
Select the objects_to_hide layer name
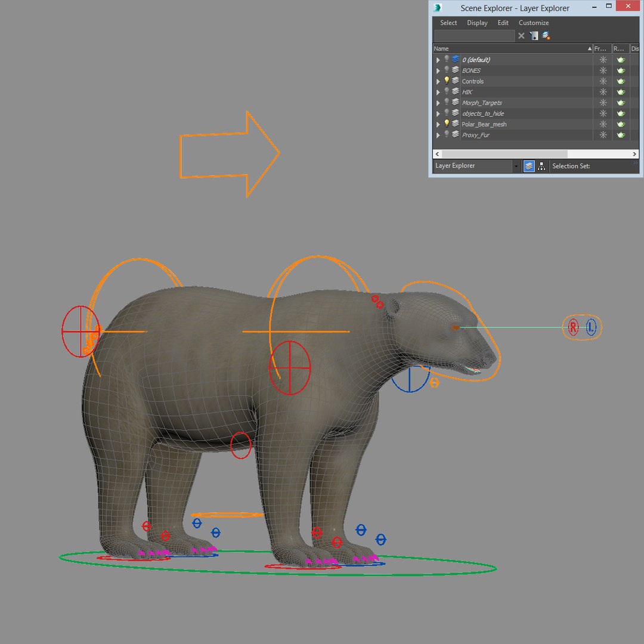click(x=482, y=113)
